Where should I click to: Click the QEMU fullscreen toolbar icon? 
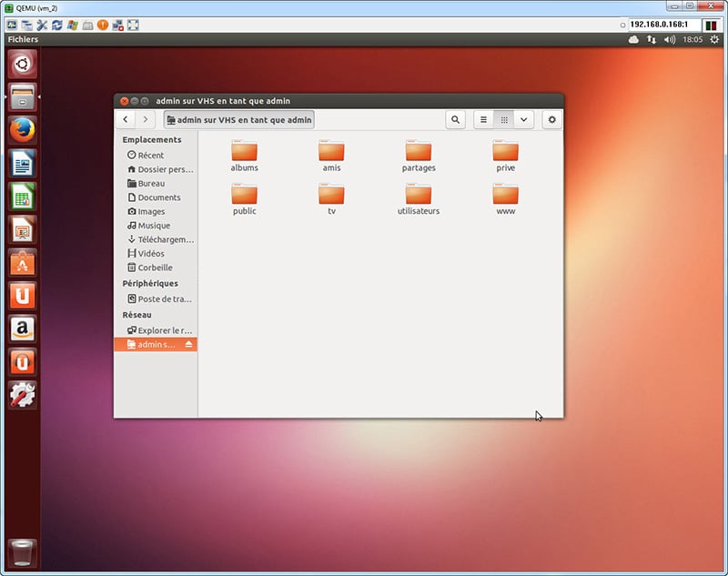tap(133, 25)
